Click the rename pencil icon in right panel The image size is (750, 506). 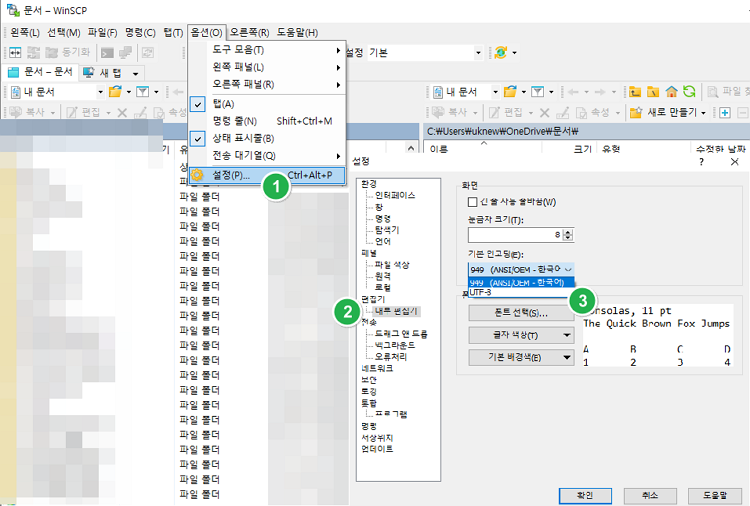pyautogui.click(x=562, y=112)
